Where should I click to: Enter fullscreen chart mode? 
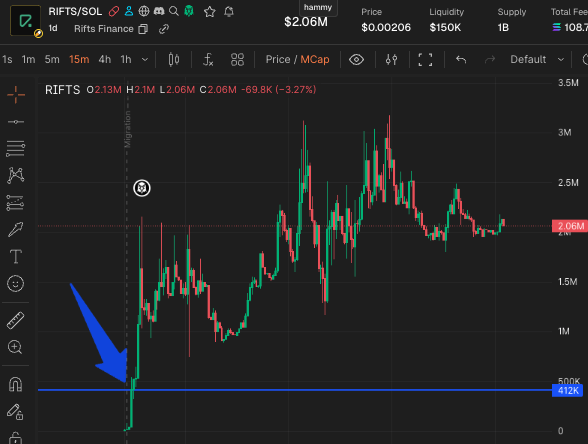pyautogui.click(x=425, y=60)
